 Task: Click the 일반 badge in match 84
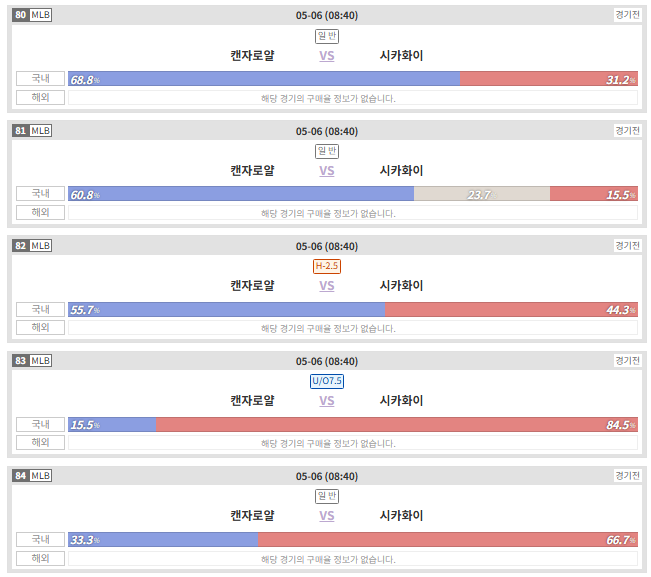(327, 496)
